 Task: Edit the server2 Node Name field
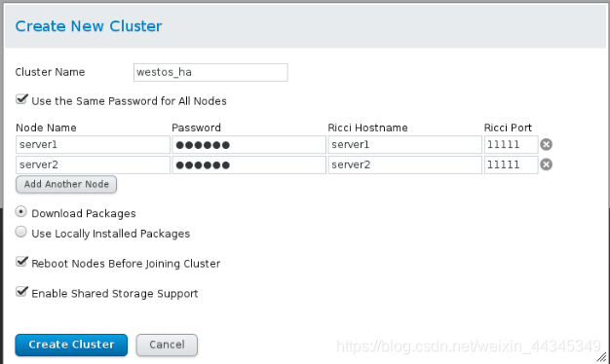pyautogui.click(x=93, y=165)
